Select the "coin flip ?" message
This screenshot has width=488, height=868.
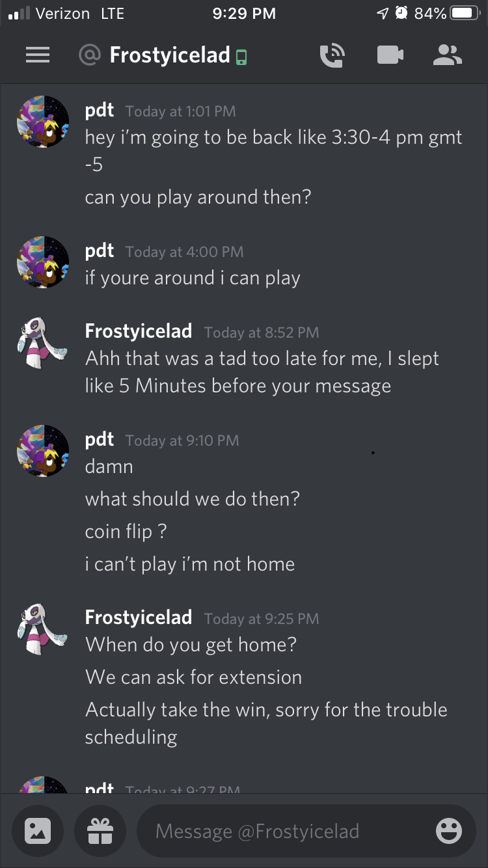(x=126, y=532)
